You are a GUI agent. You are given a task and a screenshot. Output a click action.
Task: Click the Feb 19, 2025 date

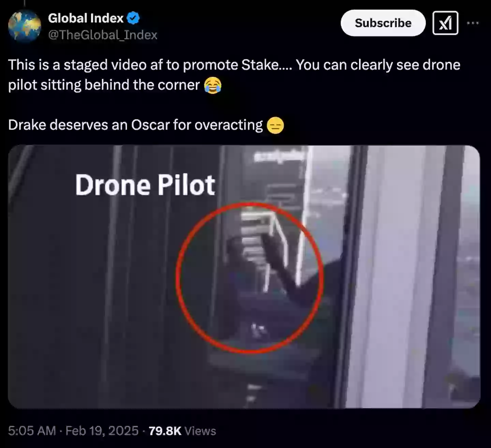coord(102,431)
